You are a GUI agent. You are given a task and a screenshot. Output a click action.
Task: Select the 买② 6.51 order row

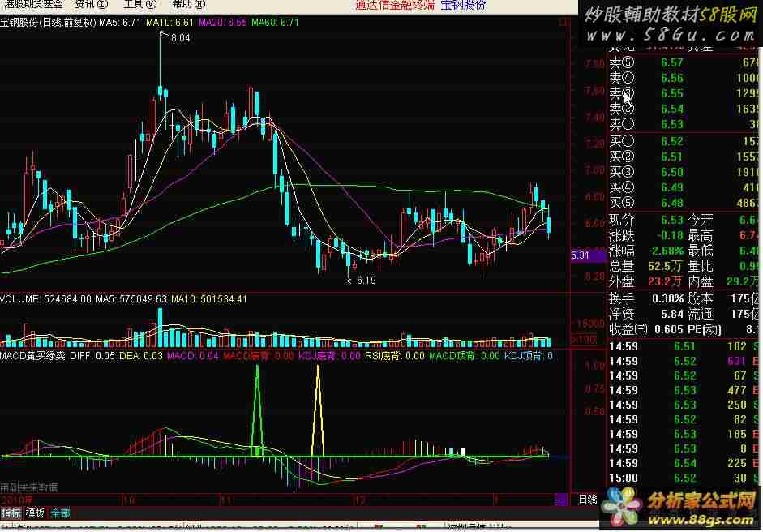(x=684, y=157)
